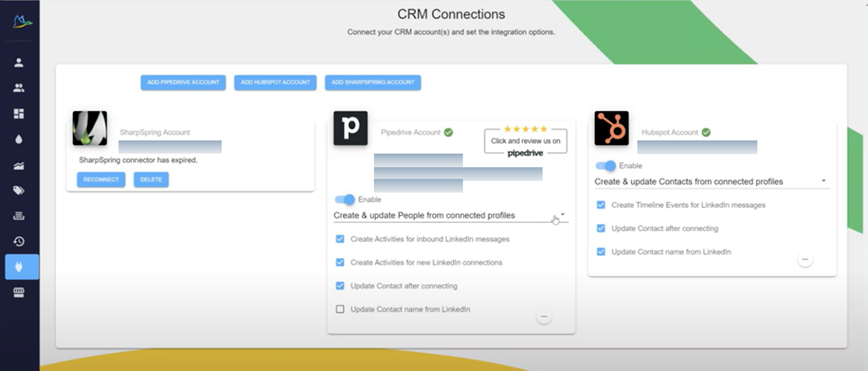The image size is (868, 371).
Task: Open the droplet sidebar icon
Action: [19, 139]
